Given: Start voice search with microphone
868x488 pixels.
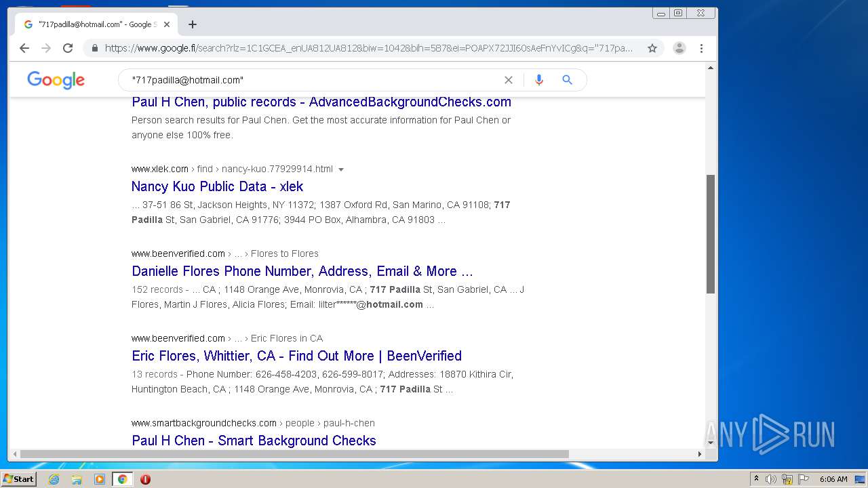Looking at the screenshot, I should (539, 80).
